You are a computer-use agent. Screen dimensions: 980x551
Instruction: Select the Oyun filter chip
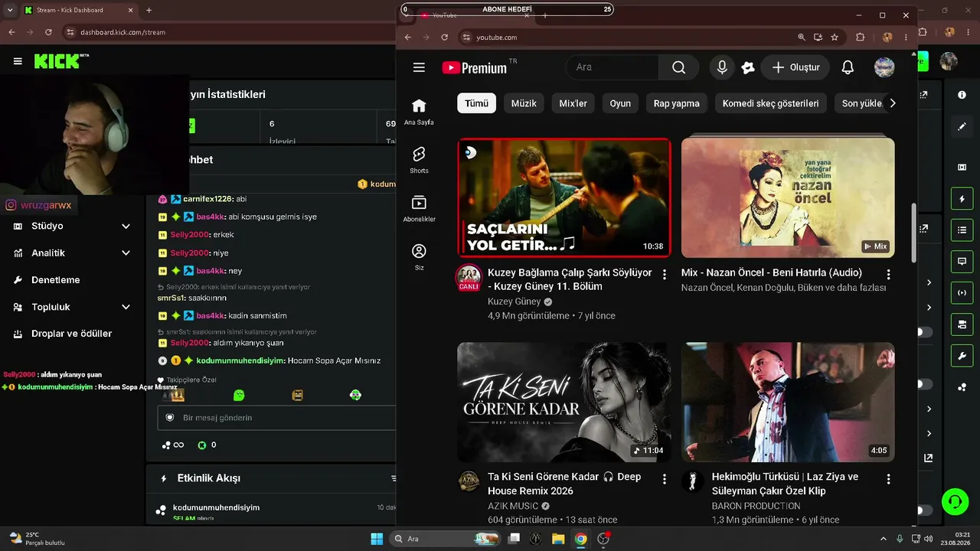[620, 103]
